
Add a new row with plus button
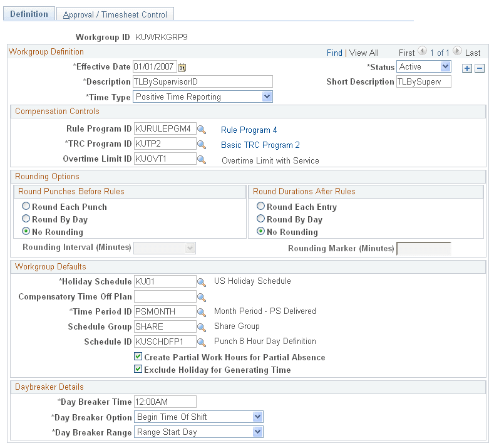pyautogui.click(x=467, y=68)
